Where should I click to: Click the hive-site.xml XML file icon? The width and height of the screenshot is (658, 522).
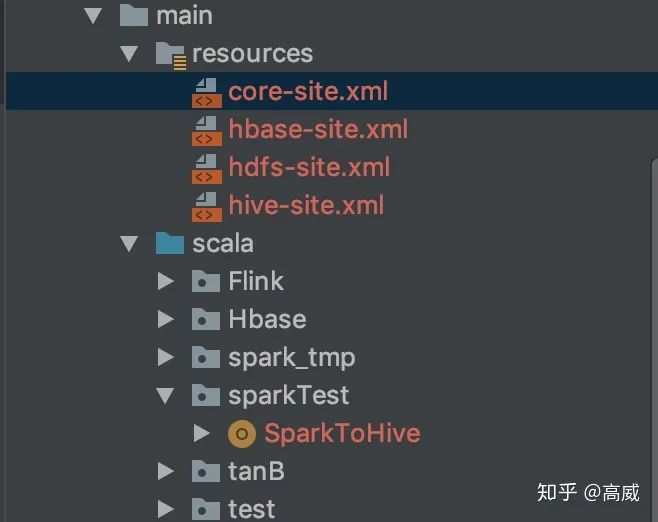[206, 206]
